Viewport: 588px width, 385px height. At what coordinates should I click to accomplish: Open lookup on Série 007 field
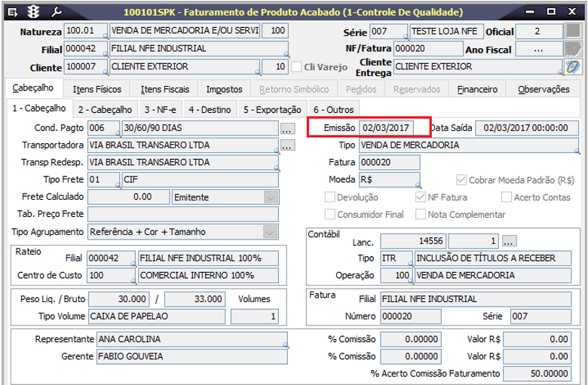point(406,37)
